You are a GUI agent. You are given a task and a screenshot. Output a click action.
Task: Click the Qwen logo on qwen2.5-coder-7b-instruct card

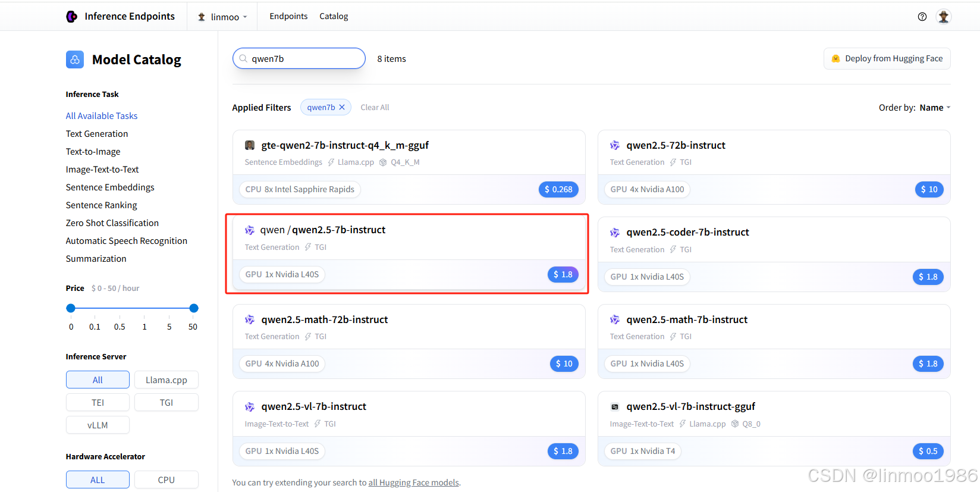(615, 232)
